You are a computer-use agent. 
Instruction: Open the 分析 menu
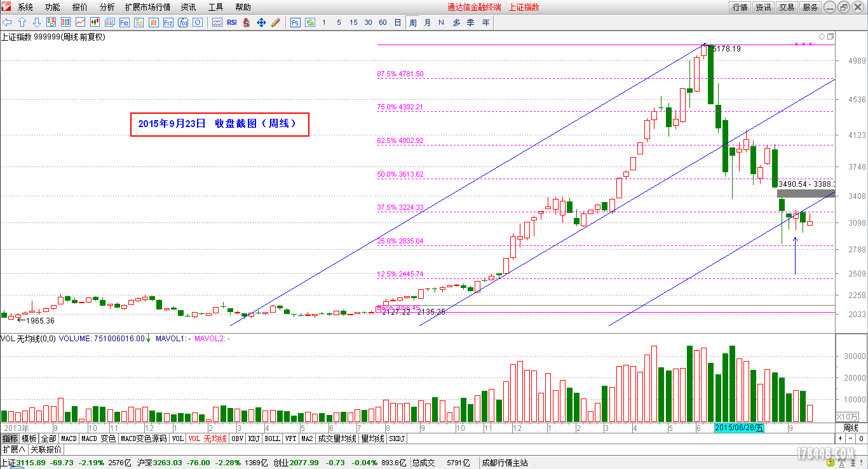tap(107, 7)
